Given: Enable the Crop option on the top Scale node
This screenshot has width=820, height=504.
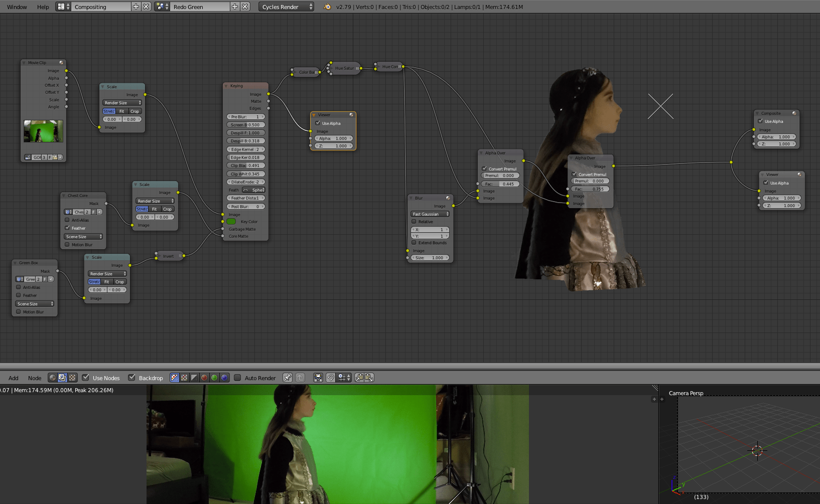Looking at the screenshot, I should pos(134,111).
